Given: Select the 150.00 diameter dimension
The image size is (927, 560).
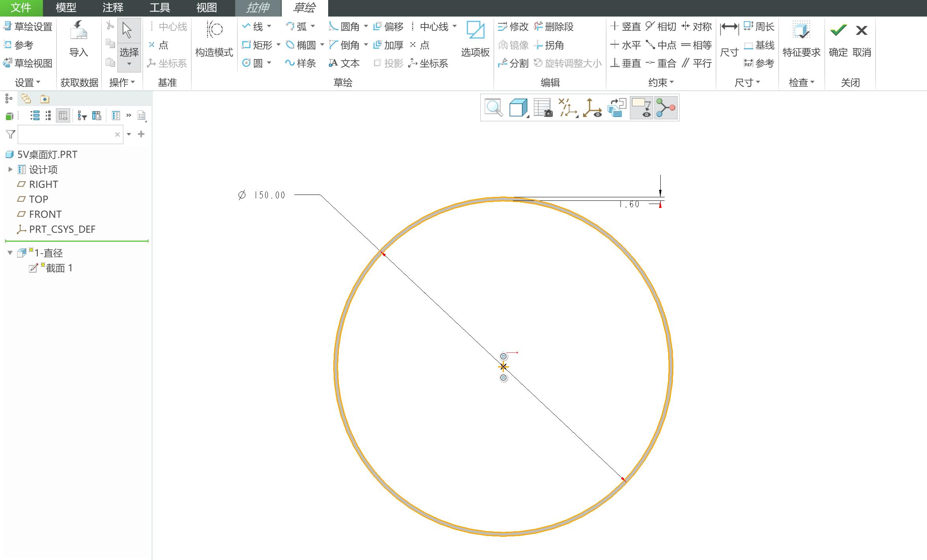Looking at the screenshot, I should [262, 195].
